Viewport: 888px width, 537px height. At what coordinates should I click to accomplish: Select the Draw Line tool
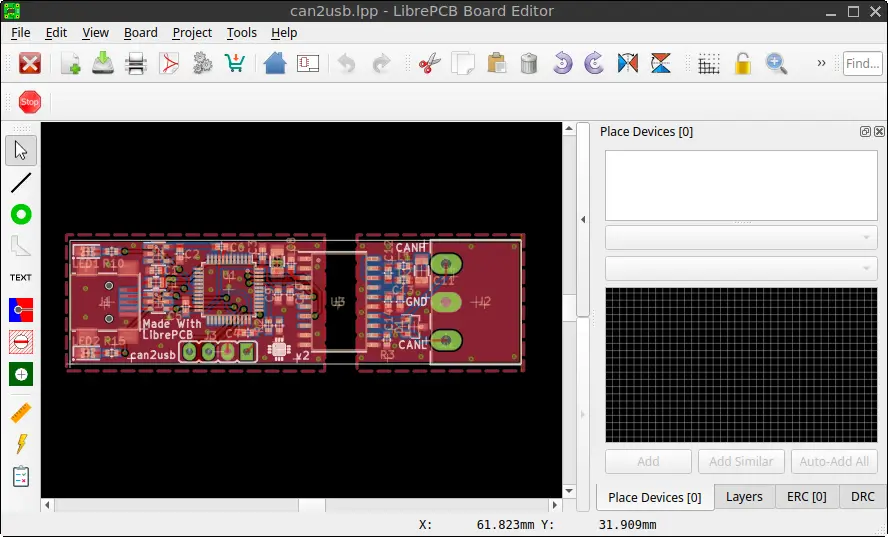pos(21,183)
